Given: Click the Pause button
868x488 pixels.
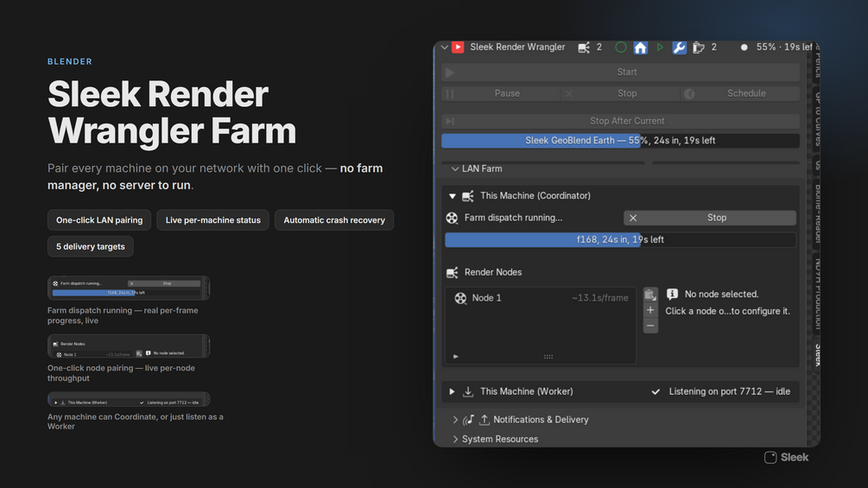Looking at the screenshot, I should (500, 93).
